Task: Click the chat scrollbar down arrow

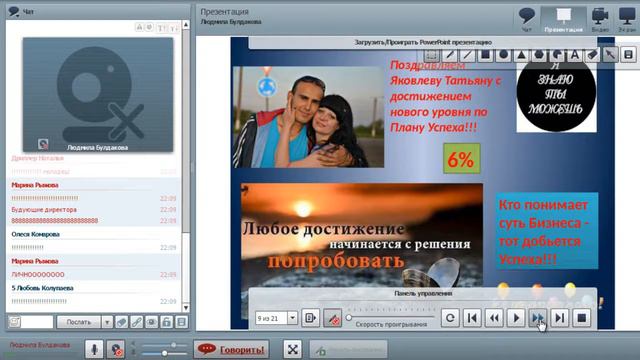Action: pyautogui.click(x=186, y=308)
